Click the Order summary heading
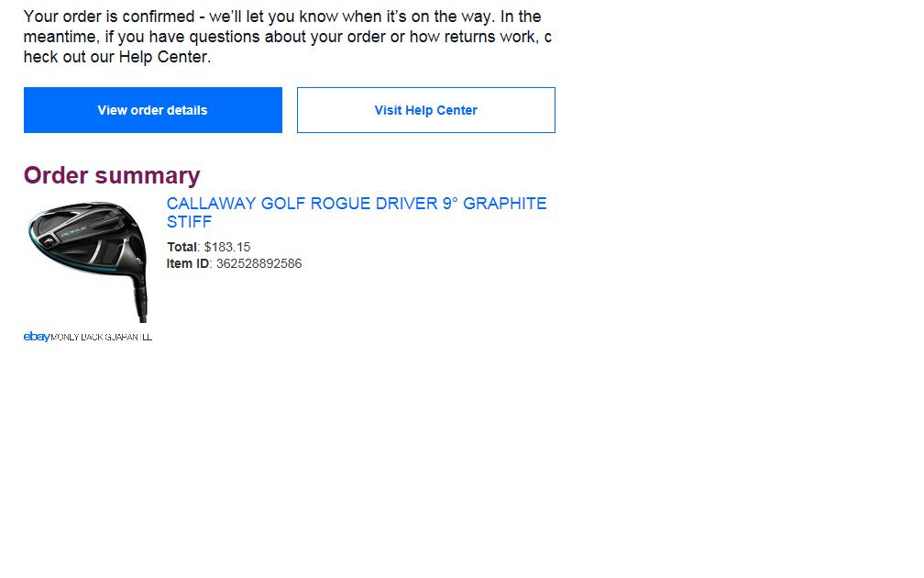This screenshot has width=924, height=578. 112,175
